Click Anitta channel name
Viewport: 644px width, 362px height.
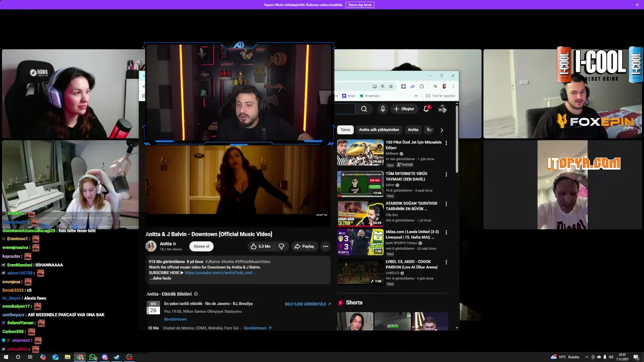click(x=166, y=244)
